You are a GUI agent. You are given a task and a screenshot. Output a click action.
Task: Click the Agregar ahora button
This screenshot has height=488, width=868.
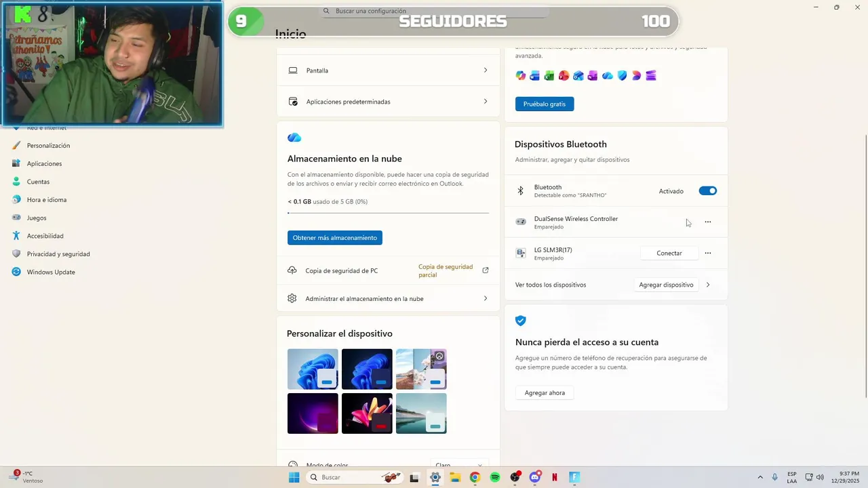545,393
